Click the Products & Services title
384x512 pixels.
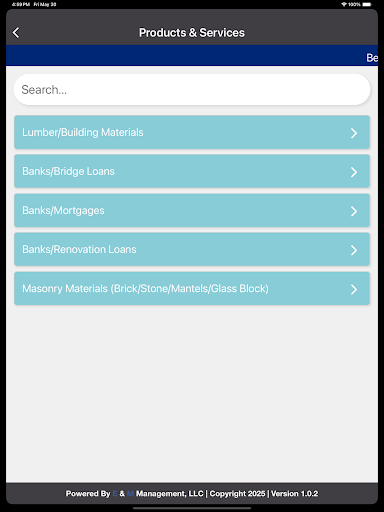[x=192, y=33]
